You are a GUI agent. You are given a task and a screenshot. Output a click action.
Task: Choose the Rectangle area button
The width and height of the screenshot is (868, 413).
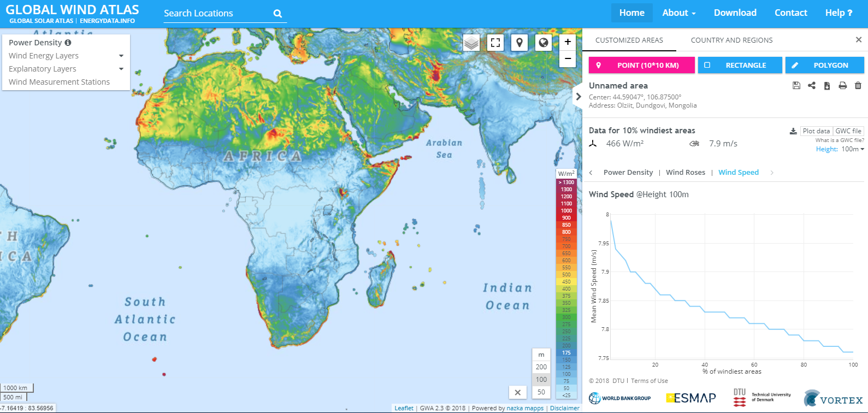click(740, 65)
